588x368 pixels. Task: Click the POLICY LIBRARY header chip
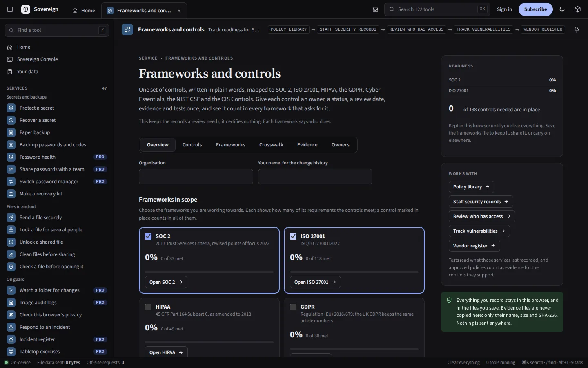289,29
